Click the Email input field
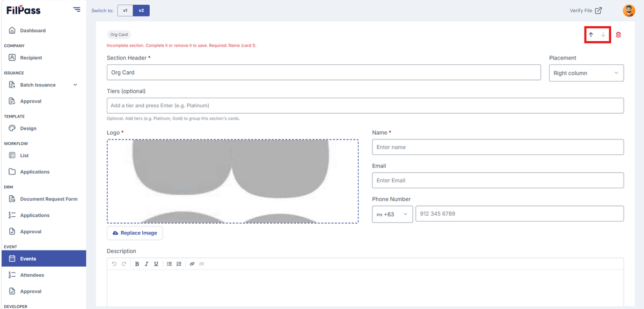 coord(497,180)
